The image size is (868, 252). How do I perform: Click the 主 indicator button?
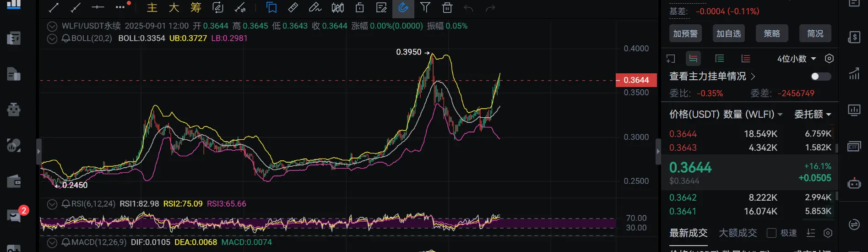pyautogui.click(x=152, y=7)
